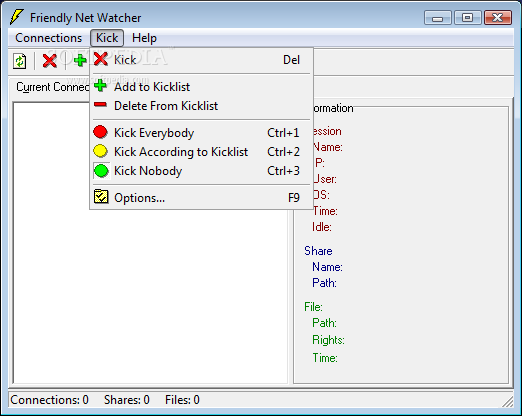Image resolution: width=522 pixels, height=416 pixels.
Task: Click the Shares: 0 status text
Action: point(127,400)
